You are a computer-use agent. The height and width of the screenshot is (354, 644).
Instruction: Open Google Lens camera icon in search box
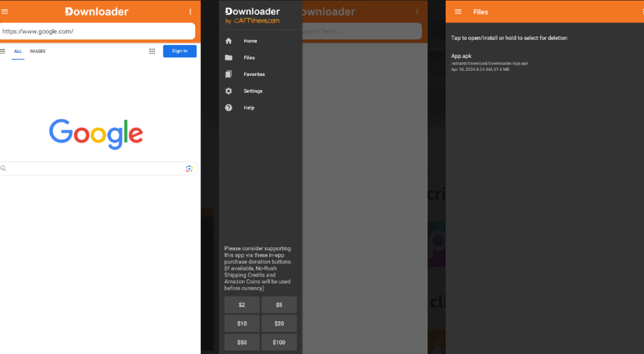[x=189, y=169]
